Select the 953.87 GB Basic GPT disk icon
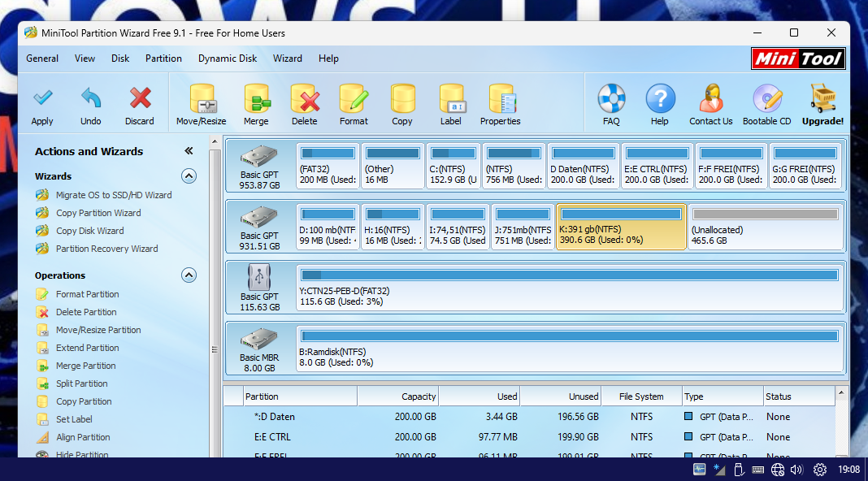 [259, 156]
